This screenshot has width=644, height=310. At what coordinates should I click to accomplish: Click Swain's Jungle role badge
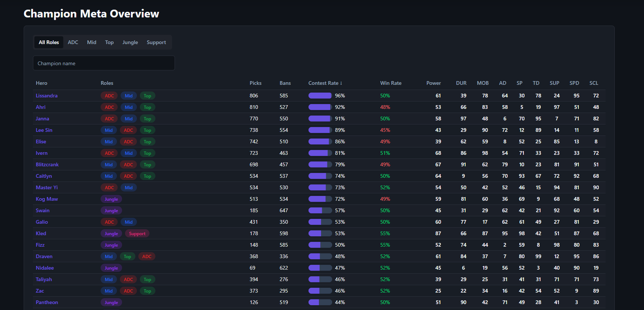[x=111, y=211]
